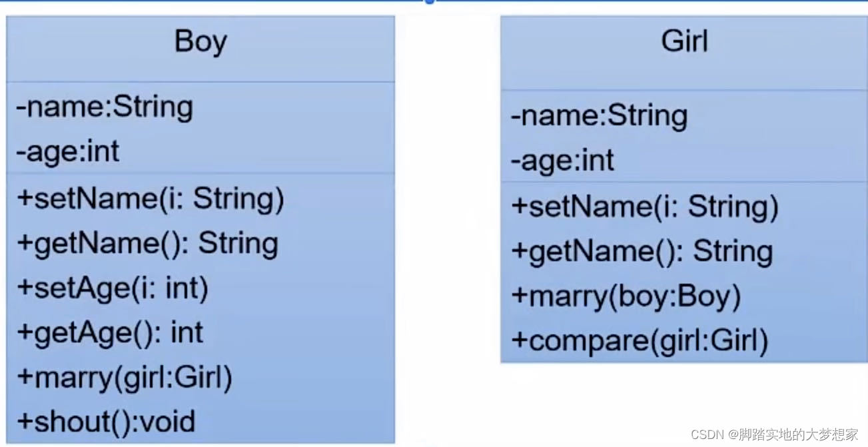
Task: Select +marry(girl:Girl) method in Boy
Action: (x=125, y=378)
